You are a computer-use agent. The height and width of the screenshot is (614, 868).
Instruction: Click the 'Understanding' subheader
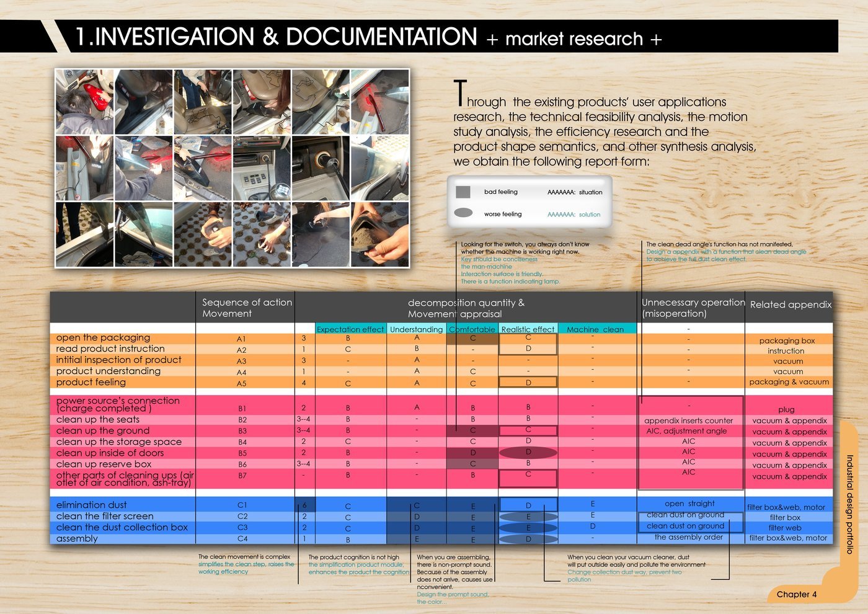[x=417, y=329]
